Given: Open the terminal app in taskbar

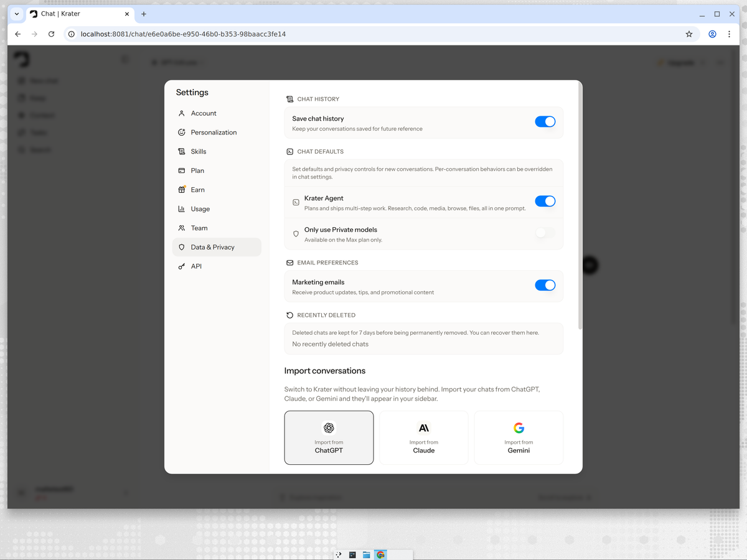Looking at the screenshot, I should click(x=352, y=555).
